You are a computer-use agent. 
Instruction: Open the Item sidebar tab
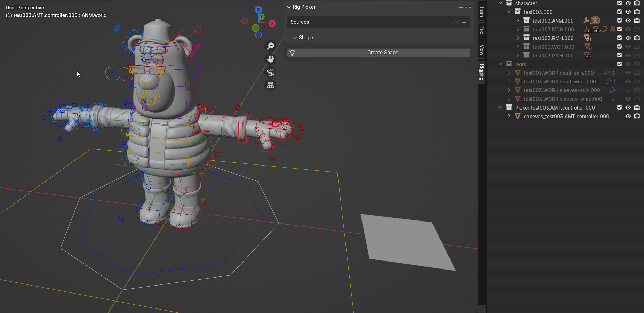point(482,11)
